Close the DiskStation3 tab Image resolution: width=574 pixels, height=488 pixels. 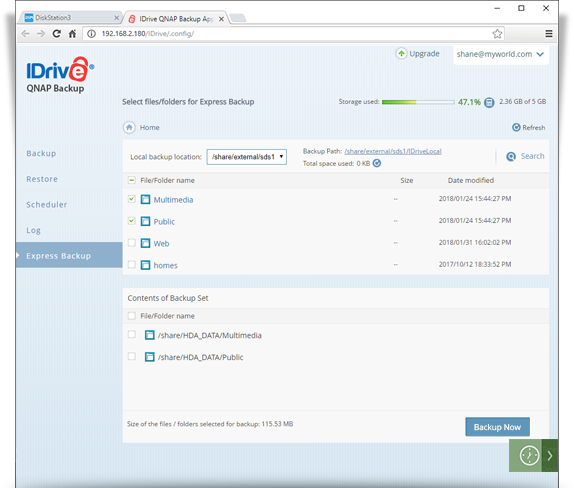pos(116,18)
